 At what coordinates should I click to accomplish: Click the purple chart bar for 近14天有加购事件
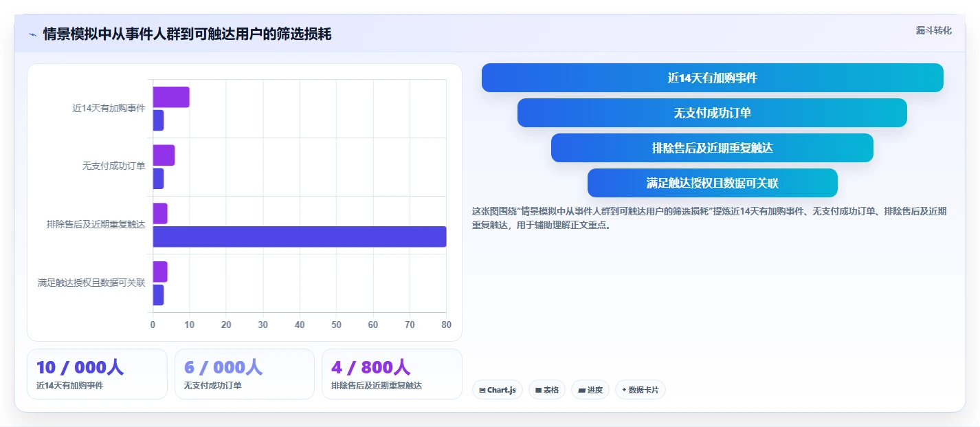(171, 97)
